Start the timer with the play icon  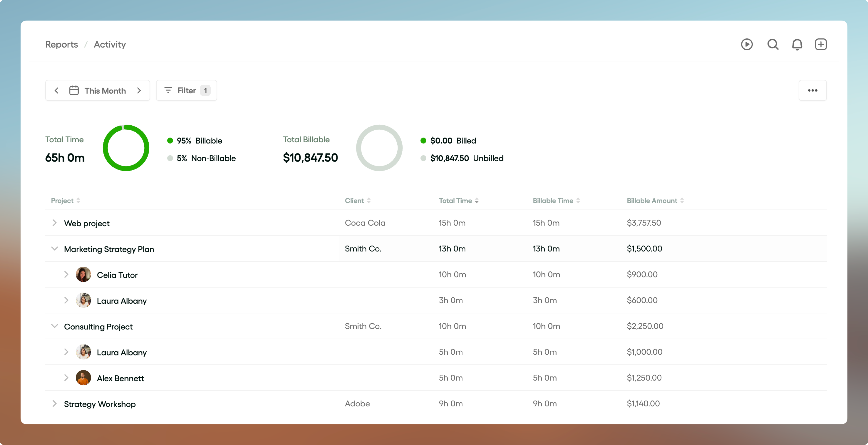(x=747, y=44)
